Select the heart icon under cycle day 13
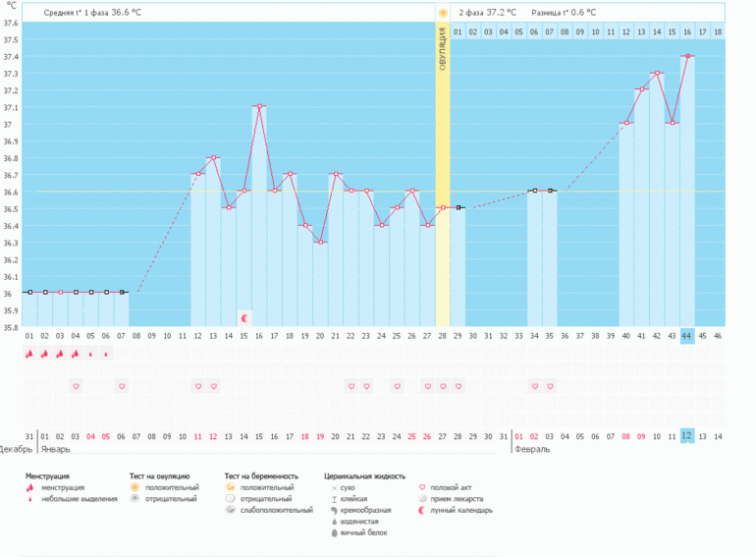Screen dimensions: 756x557 click(213, 386)
